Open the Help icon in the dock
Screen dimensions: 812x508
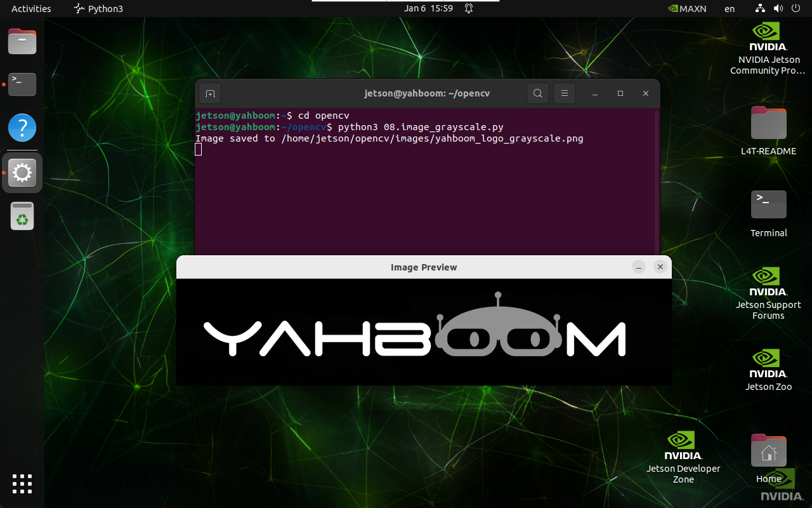[22, 128]
